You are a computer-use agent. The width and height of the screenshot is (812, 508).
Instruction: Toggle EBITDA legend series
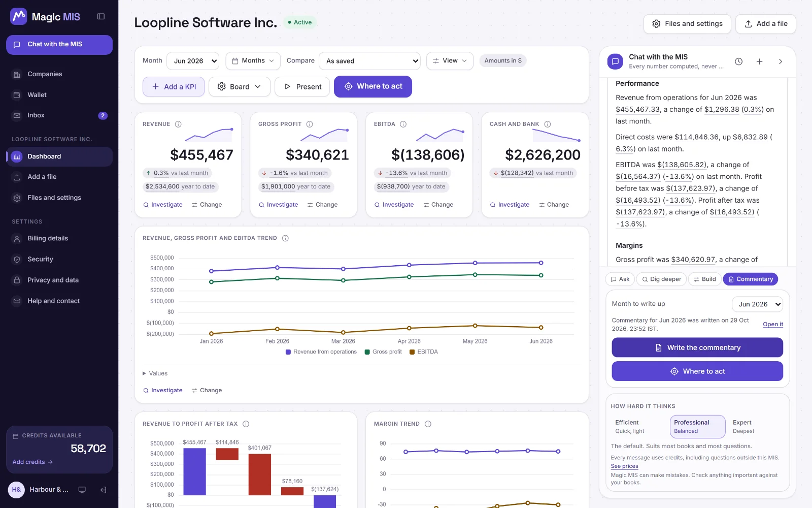tap(424, 352)
